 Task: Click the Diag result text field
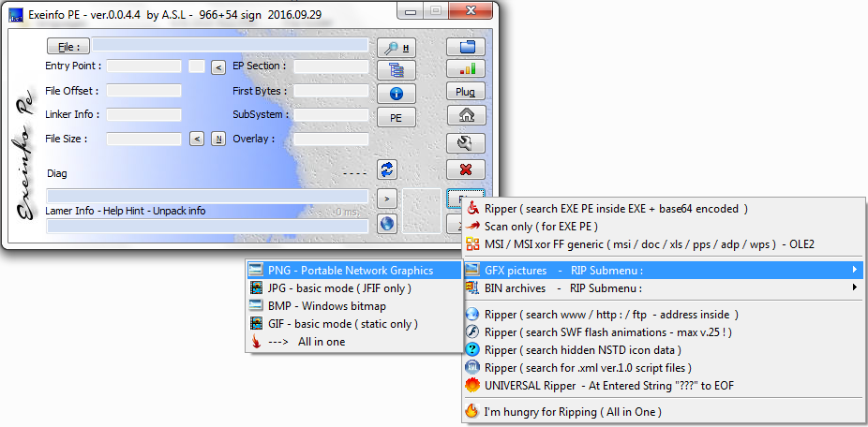point(207,197)
